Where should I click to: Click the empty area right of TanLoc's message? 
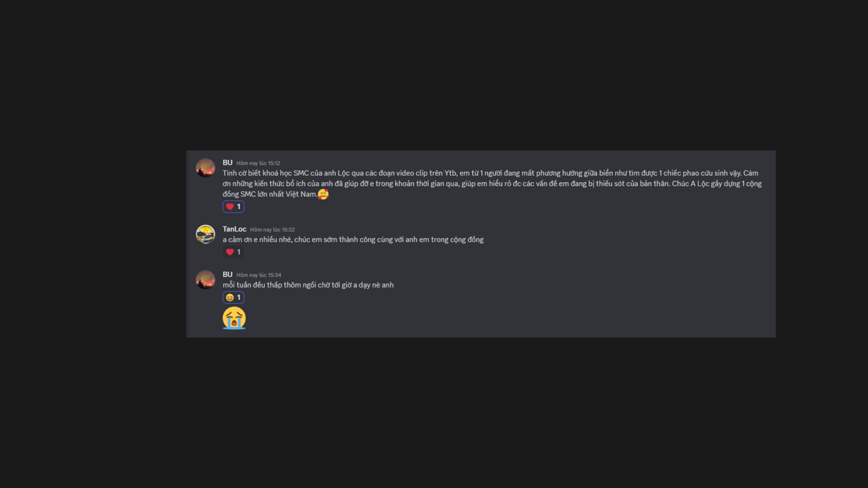pos(628,239)
